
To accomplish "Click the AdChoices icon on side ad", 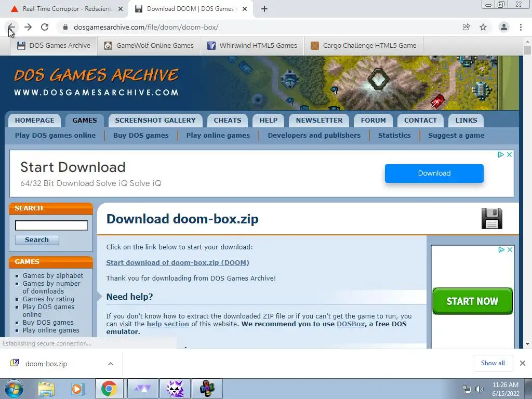I will (501, 250).
